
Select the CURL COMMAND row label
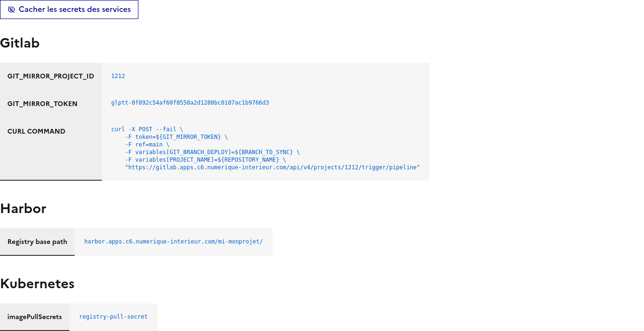(x=36, y=131)
